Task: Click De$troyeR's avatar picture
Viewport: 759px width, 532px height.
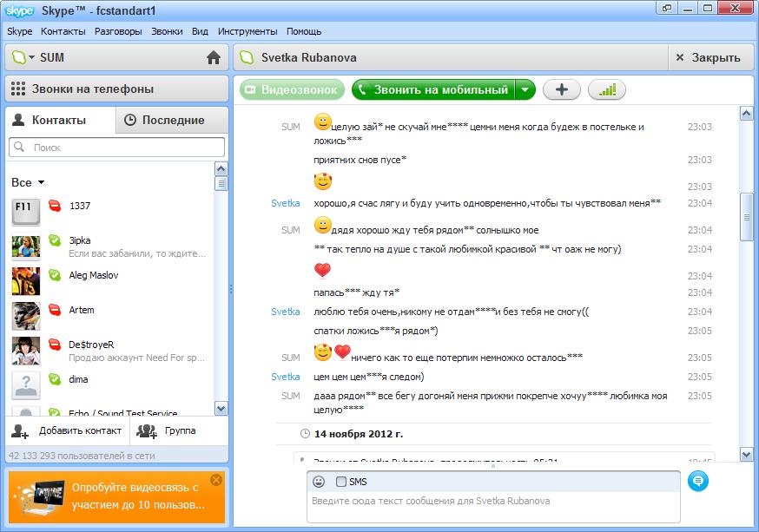Action: pyautogui.click(x=26, y=351)
